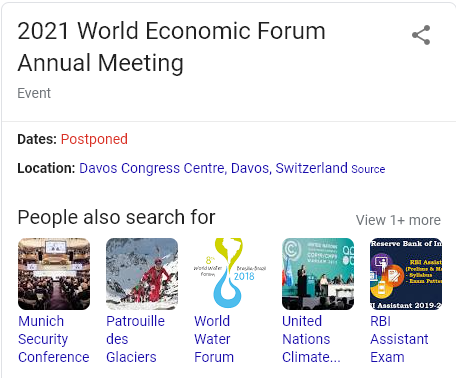Click the share icon
The width and height of the screenshot is (456, 378).
pos(421,35)
